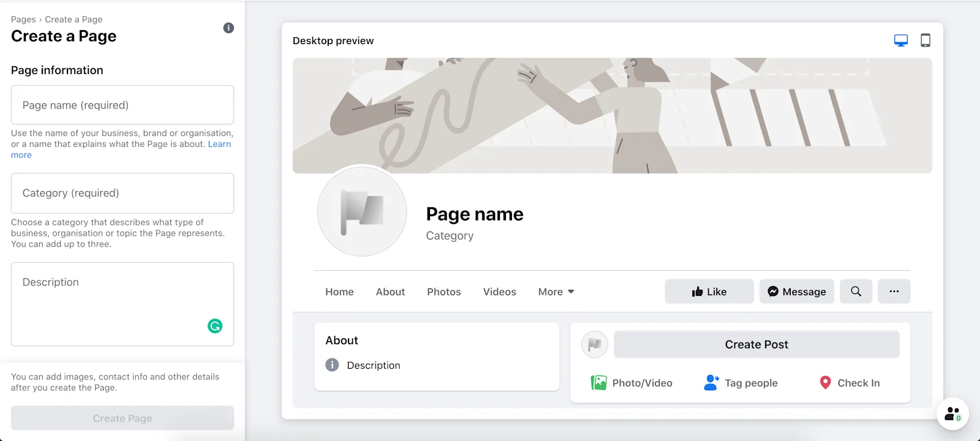
Task: Click the cover photo illustration
Action: 612,116
